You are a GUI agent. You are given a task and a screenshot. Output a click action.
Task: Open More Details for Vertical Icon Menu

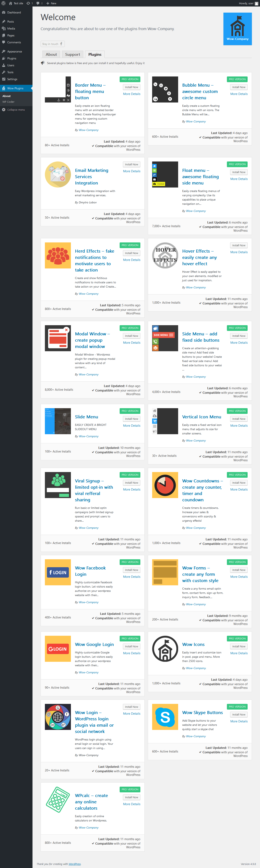[239, 426]
